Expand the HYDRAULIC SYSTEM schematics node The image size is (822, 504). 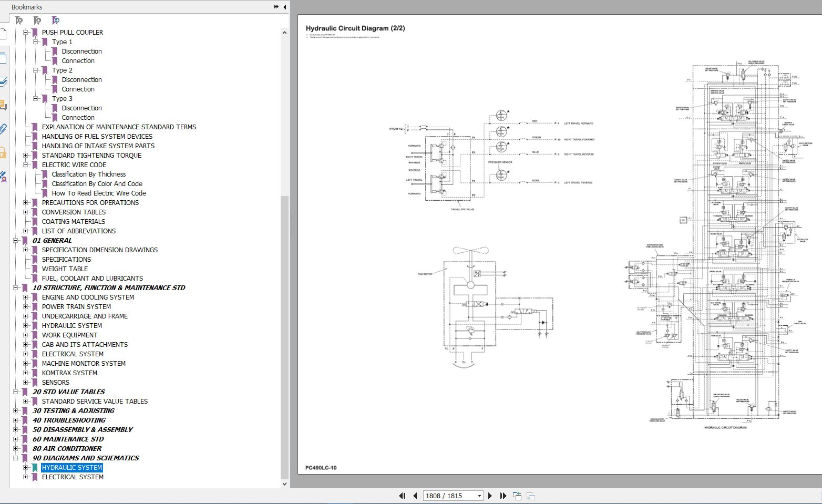coord(25,468)
